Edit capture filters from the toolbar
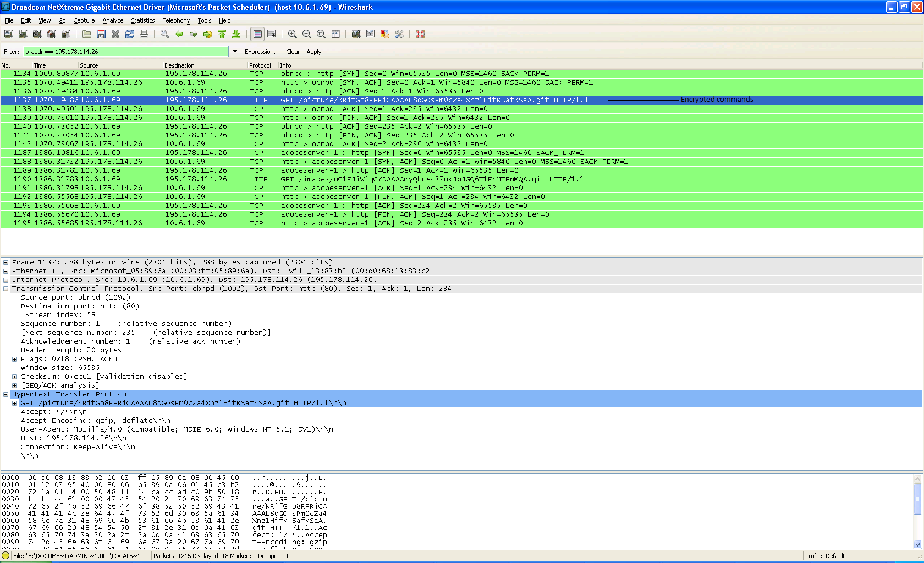The width and height of the screenshot is (924, 563). [356, 34]
